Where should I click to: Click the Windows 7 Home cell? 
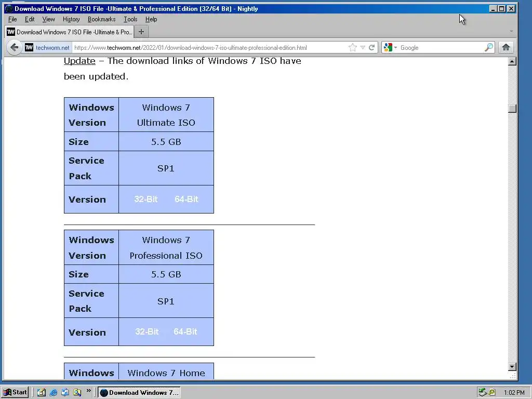pyautogui.click(x=166, y=371)
